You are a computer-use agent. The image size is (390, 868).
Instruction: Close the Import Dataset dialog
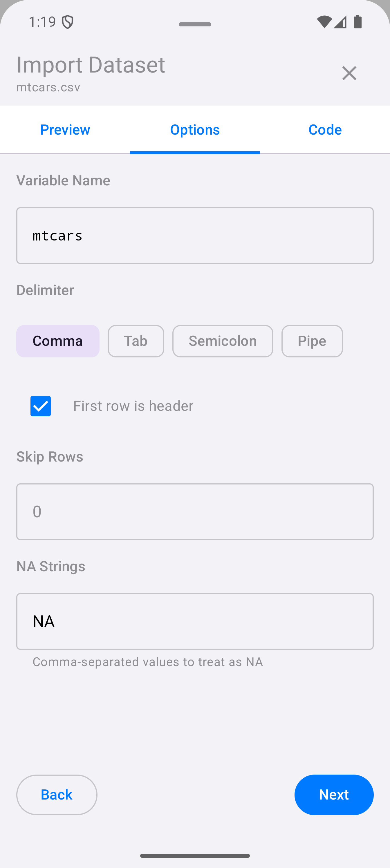pos(349,73)
